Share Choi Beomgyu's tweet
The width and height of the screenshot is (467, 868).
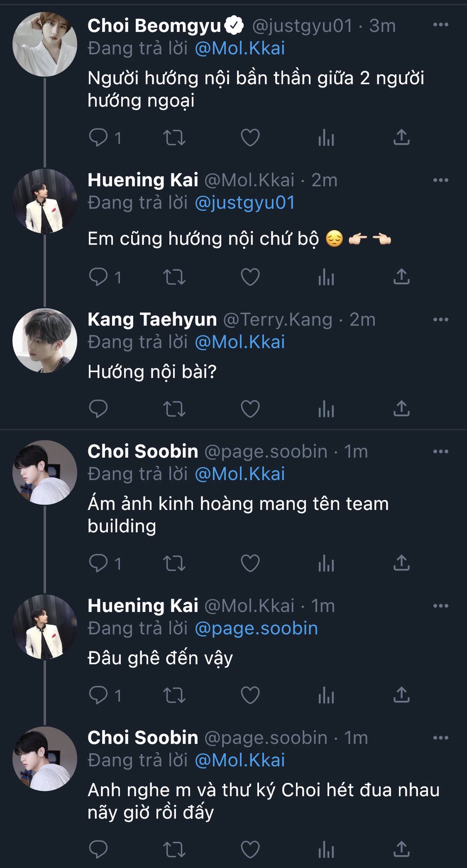click(401, 137)
